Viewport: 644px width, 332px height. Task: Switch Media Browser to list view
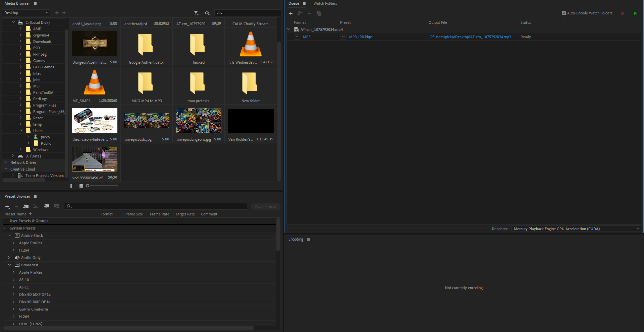tap(73, 186)
